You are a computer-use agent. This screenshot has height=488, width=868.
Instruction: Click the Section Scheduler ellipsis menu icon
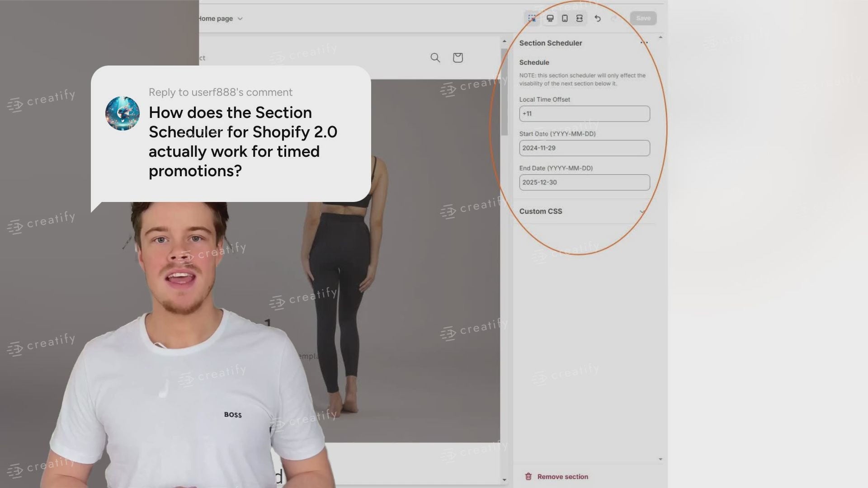pos(643,43)
